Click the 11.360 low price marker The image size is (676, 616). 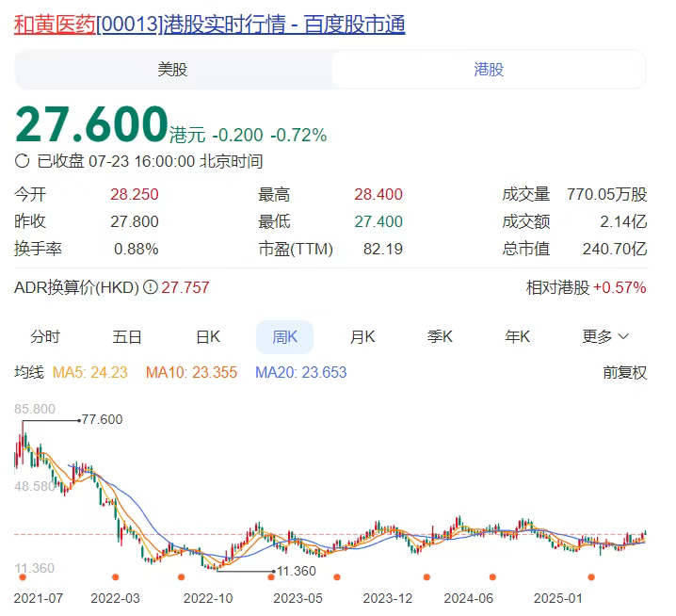tap(292, 571)
